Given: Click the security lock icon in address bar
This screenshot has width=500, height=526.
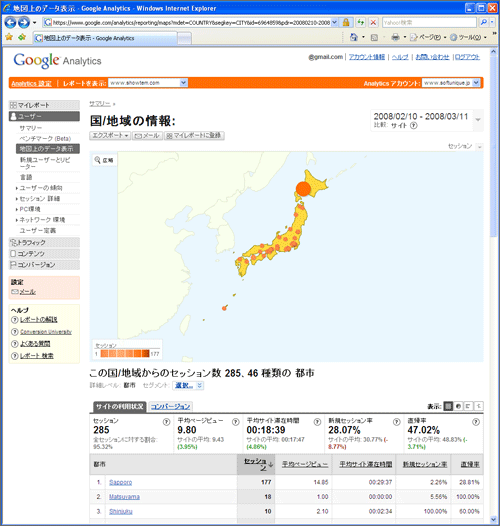Looking at the screenshot, I should [346, 22].
